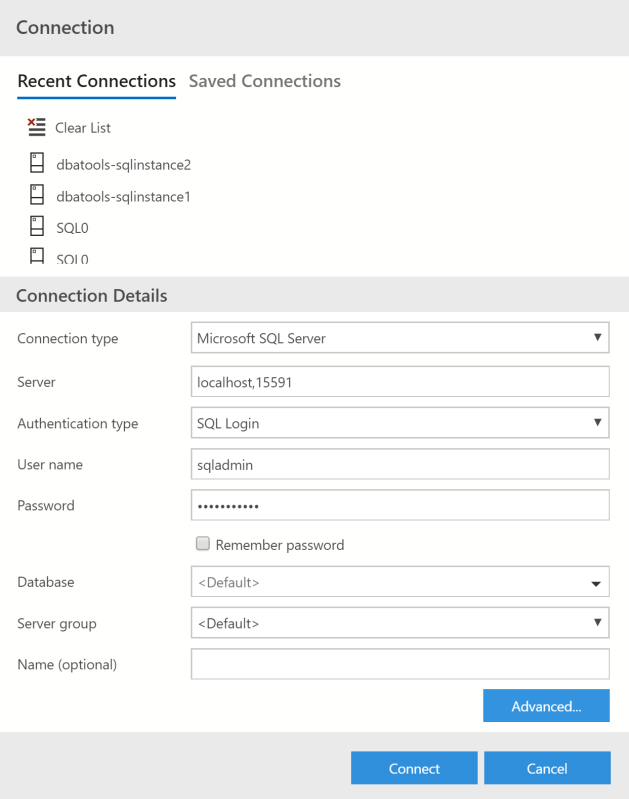Click server icon beside first SQL0 entry

(x=37, y=227)
